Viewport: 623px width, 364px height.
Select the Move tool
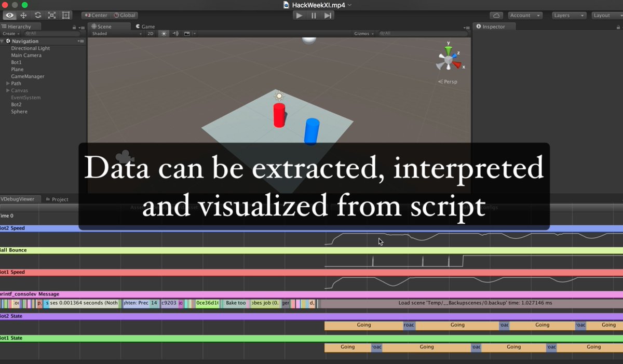coord(23,16)
